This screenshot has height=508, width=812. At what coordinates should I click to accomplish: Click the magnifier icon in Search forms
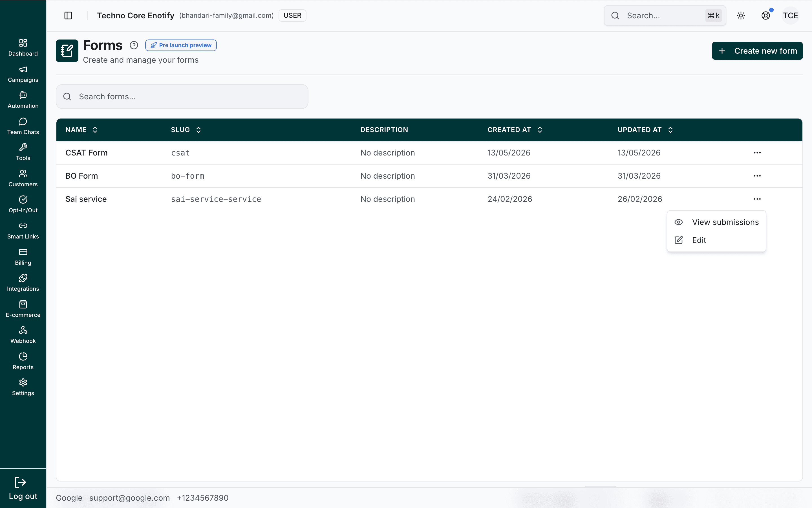67,97
